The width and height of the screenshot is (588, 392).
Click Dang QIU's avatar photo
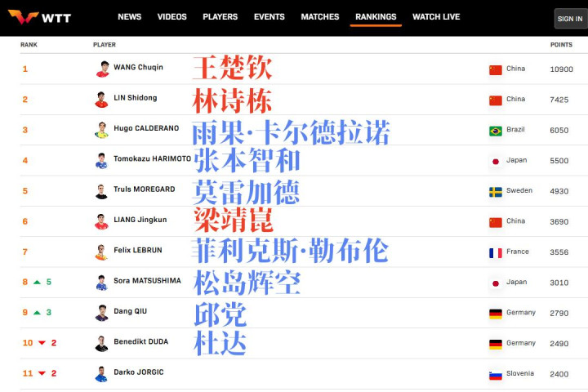point(101,313)
